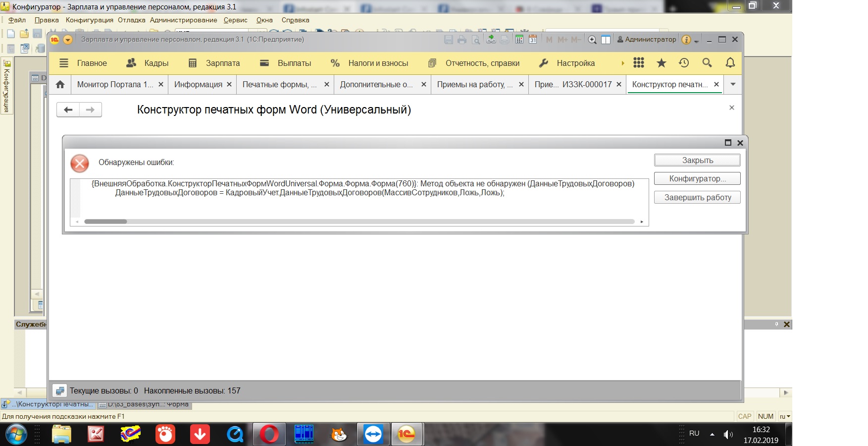Screen dimensions: 868x446
Task: Open Файл menu in Конфигуратор window
Action: point(17,20)
